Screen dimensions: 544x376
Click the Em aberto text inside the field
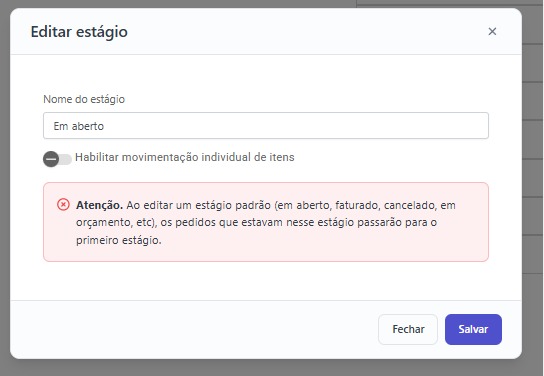[79, 126]
